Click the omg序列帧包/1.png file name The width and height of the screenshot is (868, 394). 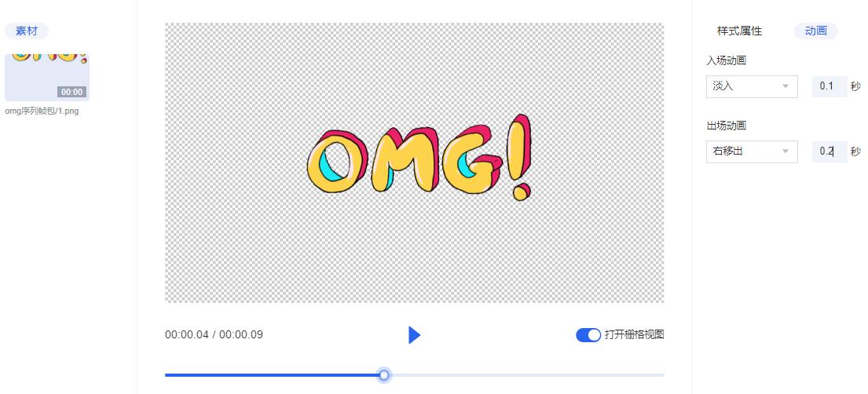42,111
